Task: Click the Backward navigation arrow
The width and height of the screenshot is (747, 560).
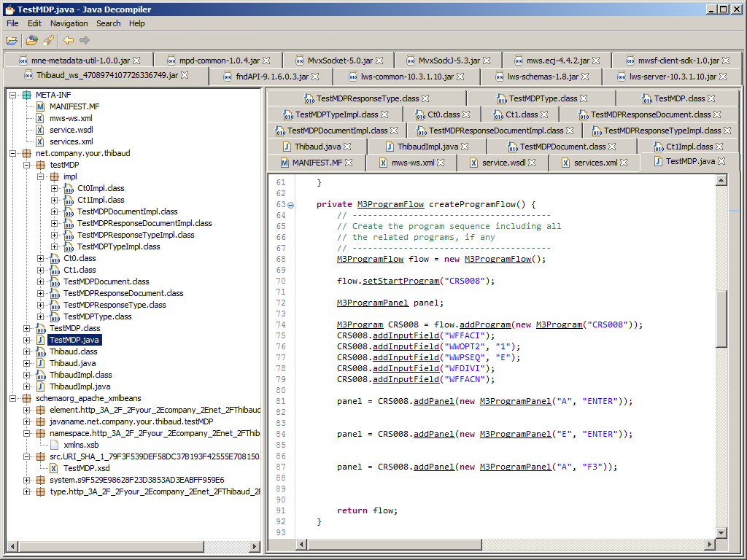Action: click(69, 40)
